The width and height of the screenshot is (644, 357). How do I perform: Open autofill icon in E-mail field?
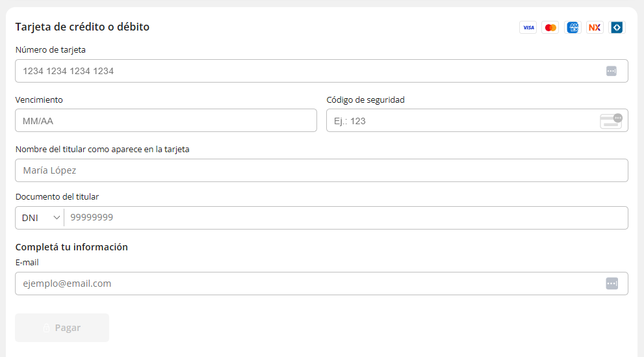point(612,284)
